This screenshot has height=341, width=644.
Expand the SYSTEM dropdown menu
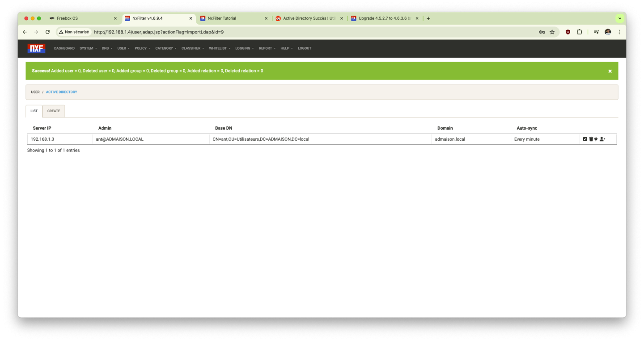click(88, 48)
